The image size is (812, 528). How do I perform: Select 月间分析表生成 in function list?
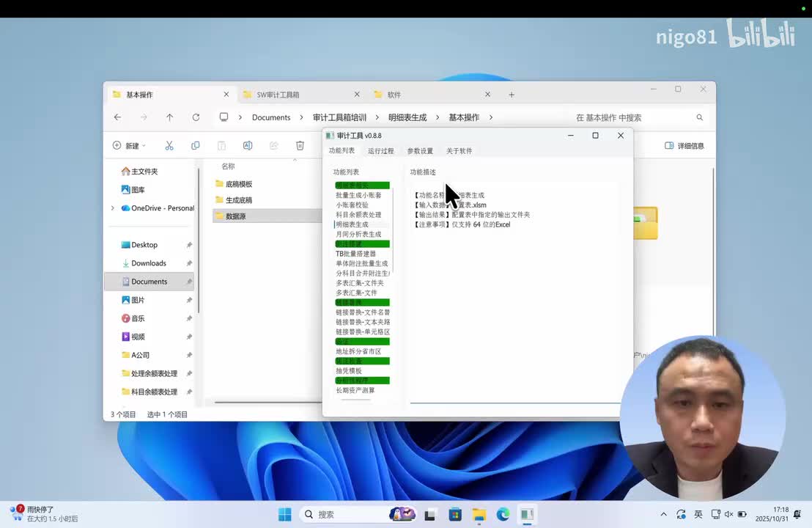coord(358,234)
